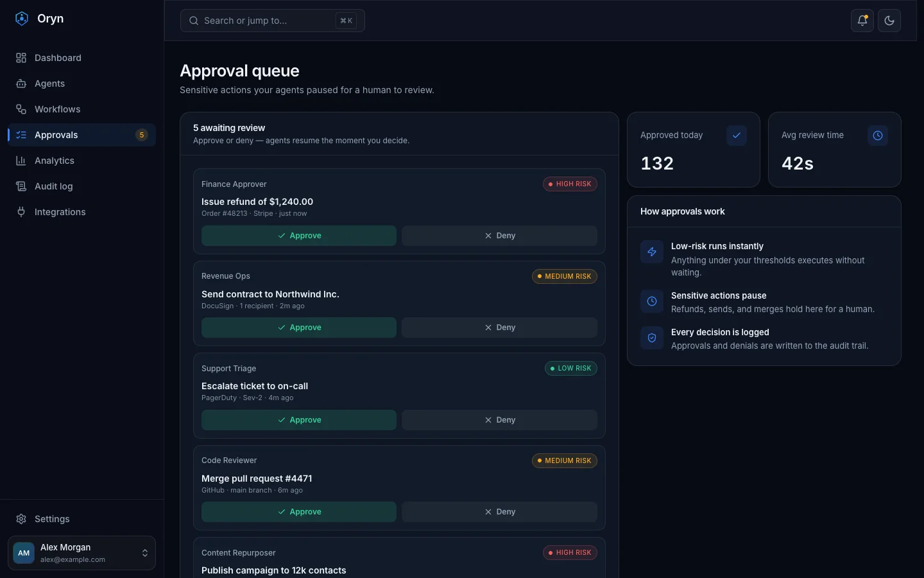The width and height of the screenshot is (924, 578).
Task: Navigate to Integrations
Action: coord(81,212)
